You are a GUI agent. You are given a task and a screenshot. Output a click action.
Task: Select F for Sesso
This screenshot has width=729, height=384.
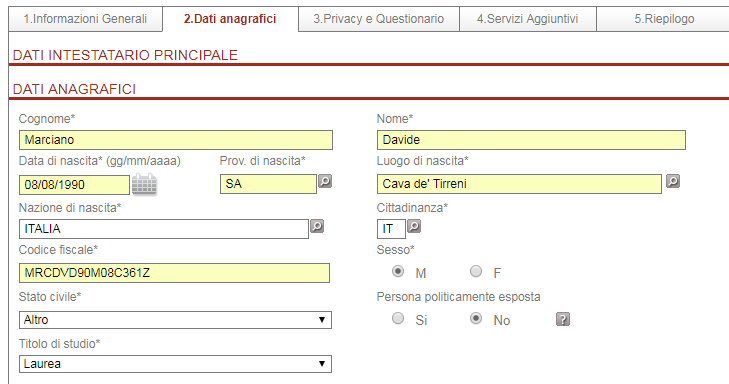476,271
